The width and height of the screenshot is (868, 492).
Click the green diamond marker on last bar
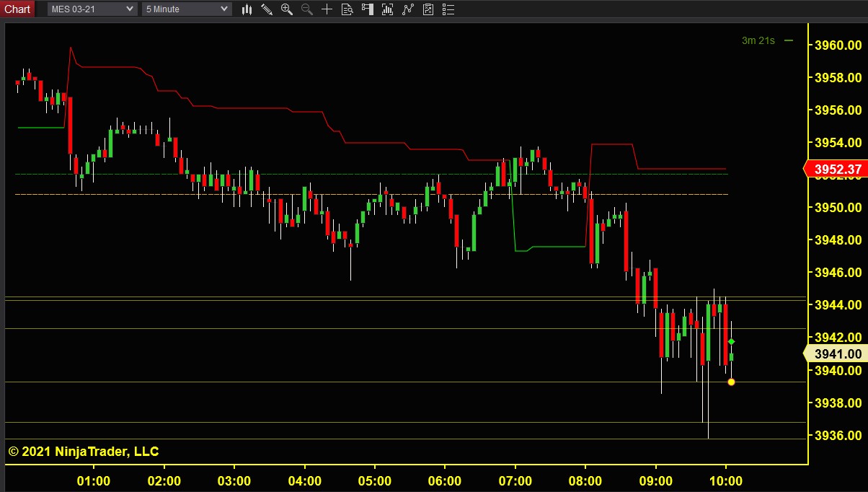731,341
